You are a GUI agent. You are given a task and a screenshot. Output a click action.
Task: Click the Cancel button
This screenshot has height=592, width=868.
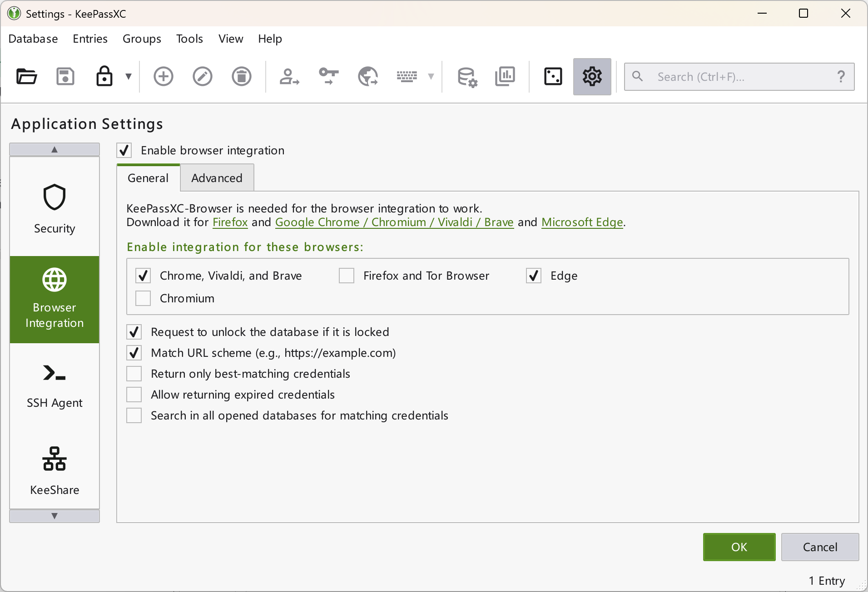[820, 547]
